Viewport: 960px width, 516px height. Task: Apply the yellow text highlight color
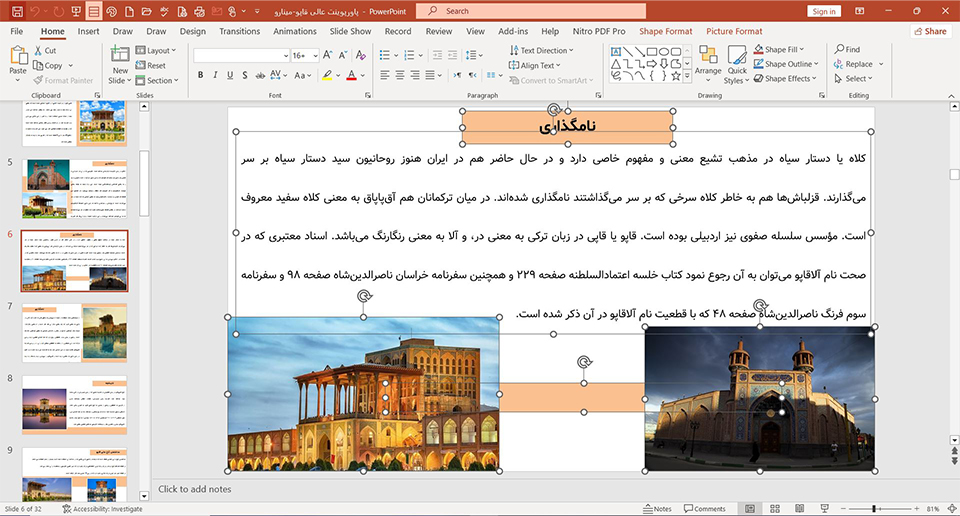click(328, 75)
